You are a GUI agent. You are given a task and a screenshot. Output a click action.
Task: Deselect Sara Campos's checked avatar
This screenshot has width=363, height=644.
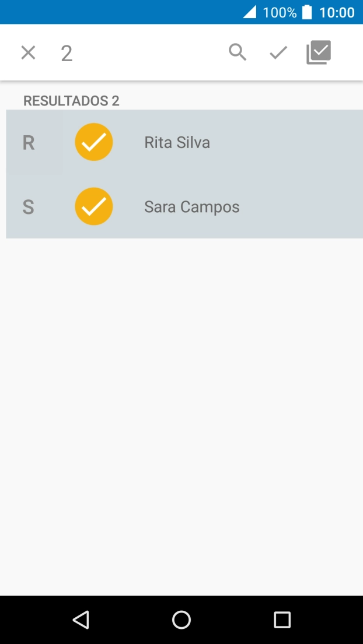click(x=94, y=206)
